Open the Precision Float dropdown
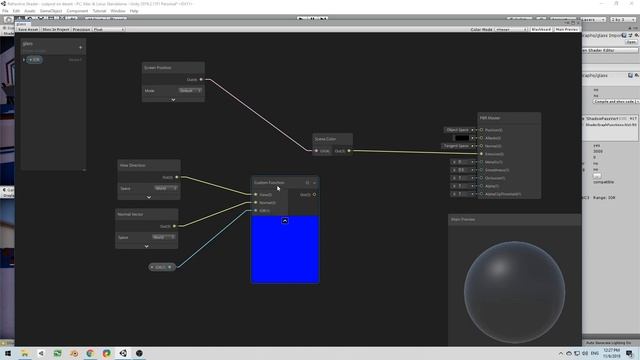The height and width of the screenshot is (360, 640). (x=108, y=29)
